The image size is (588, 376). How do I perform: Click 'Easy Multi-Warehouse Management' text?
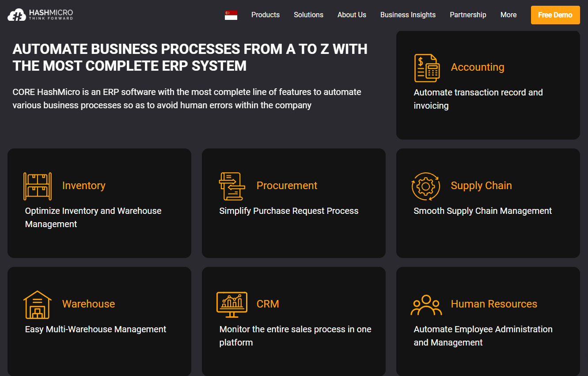[x=95, y=329]
